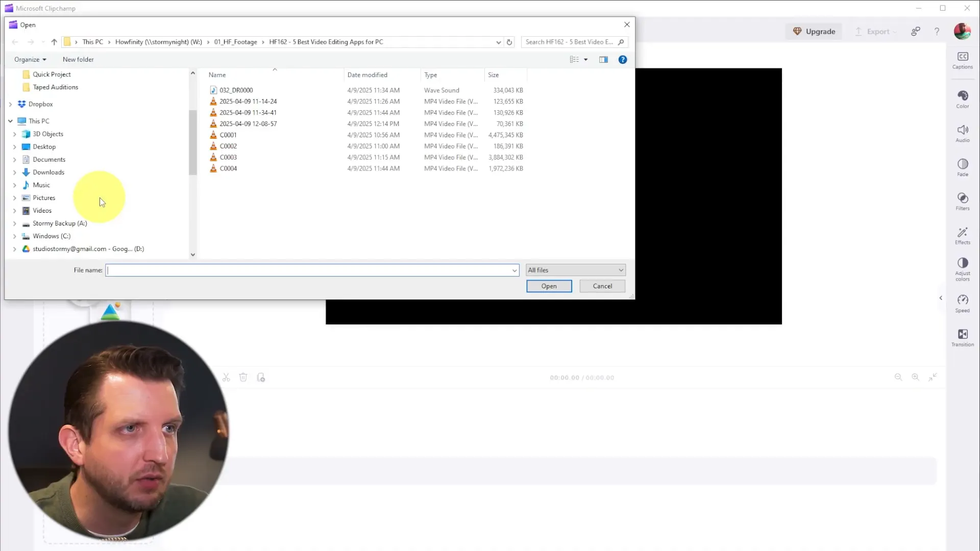Select Desktop in navigation tree

44,147
